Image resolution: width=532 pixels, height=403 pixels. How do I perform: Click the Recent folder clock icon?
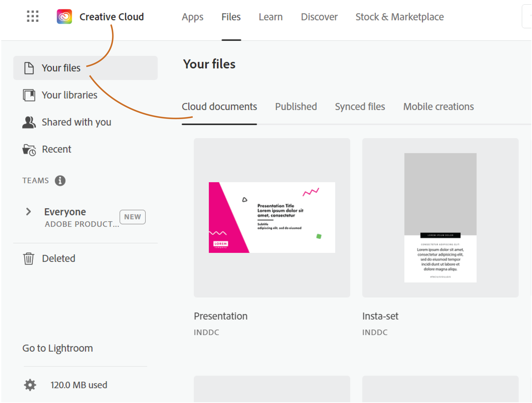[29, 150]
